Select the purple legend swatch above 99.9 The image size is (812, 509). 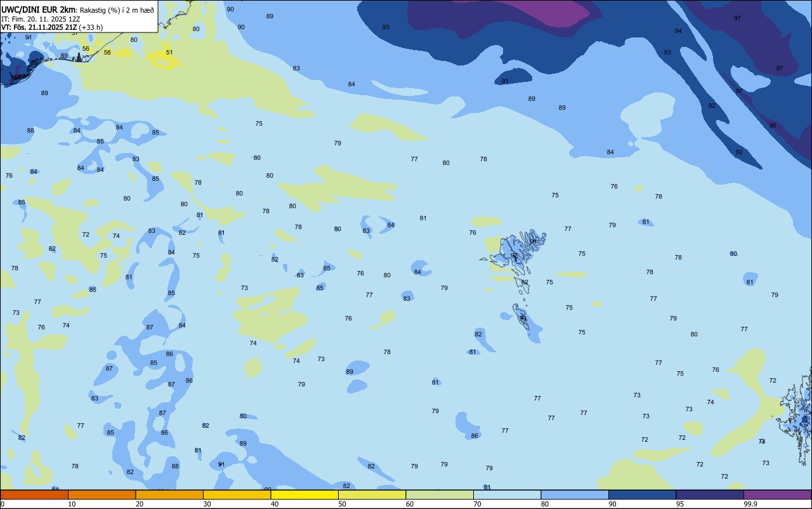tap(777, 494)
